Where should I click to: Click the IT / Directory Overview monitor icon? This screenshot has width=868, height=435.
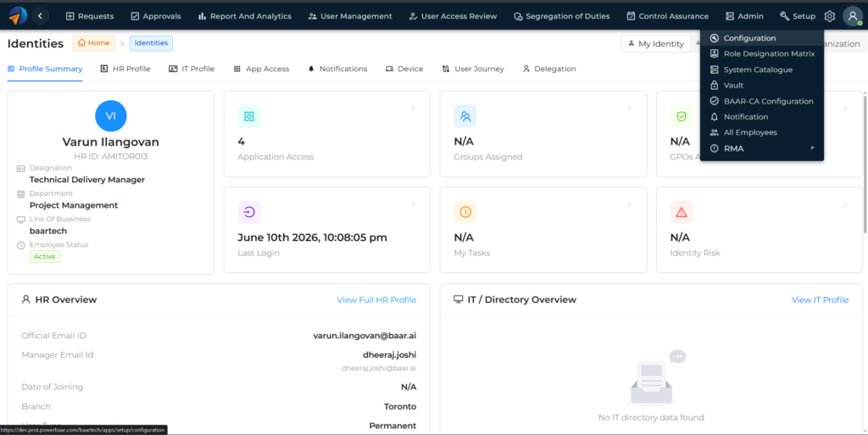tap(458, 299)
